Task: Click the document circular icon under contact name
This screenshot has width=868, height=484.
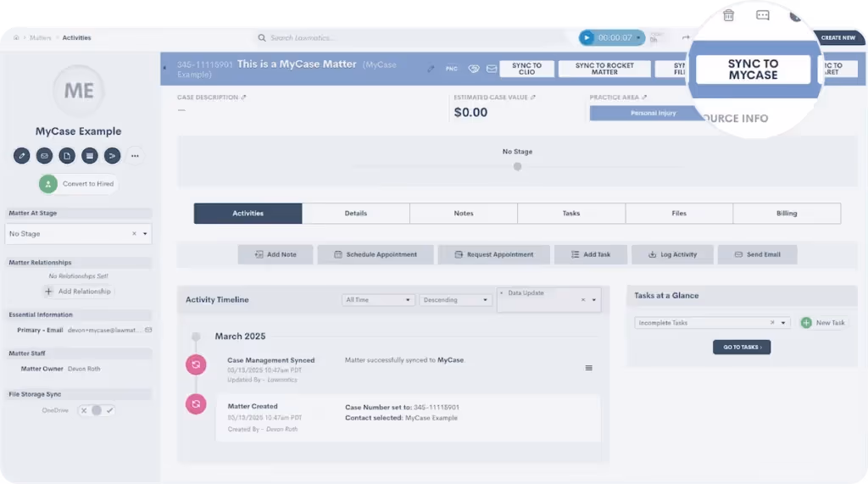Action: coord(67,156)
